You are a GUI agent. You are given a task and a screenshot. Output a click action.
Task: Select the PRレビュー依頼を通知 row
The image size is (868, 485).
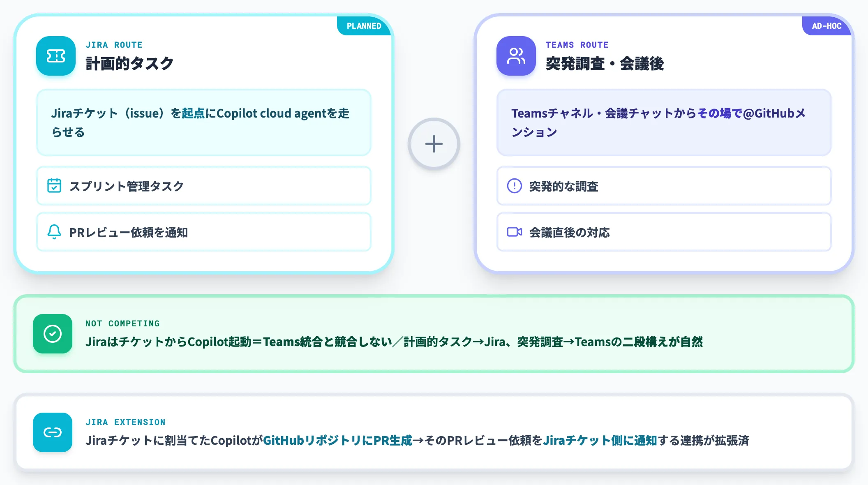(x=204, y=232)
